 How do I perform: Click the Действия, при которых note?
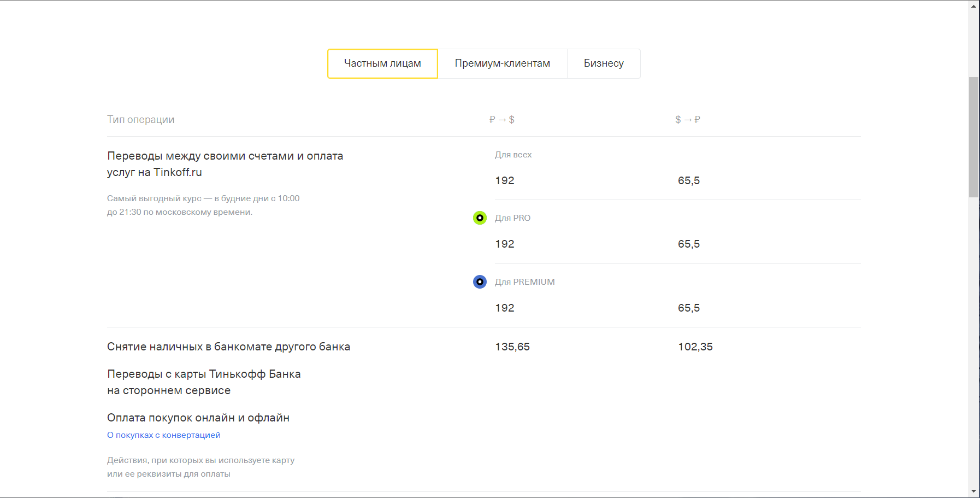pyautogui.click(x=200, y=467)
